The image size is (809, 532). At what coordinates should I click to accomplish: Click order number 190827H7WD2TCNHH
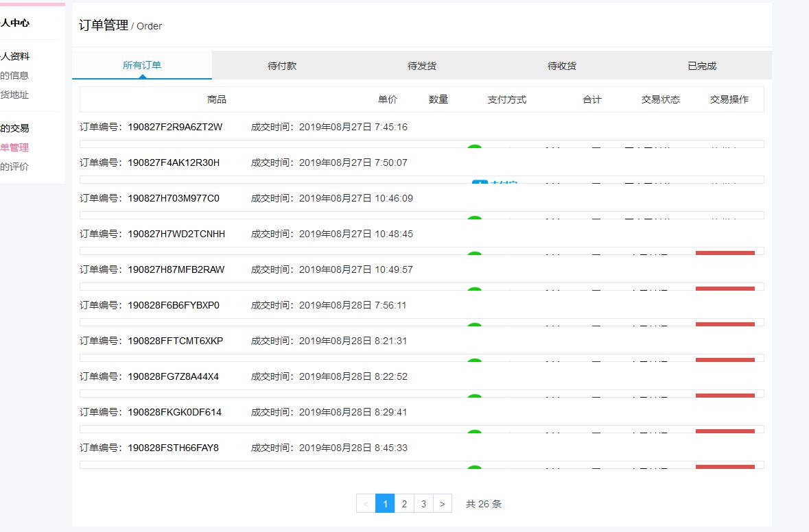176,234
